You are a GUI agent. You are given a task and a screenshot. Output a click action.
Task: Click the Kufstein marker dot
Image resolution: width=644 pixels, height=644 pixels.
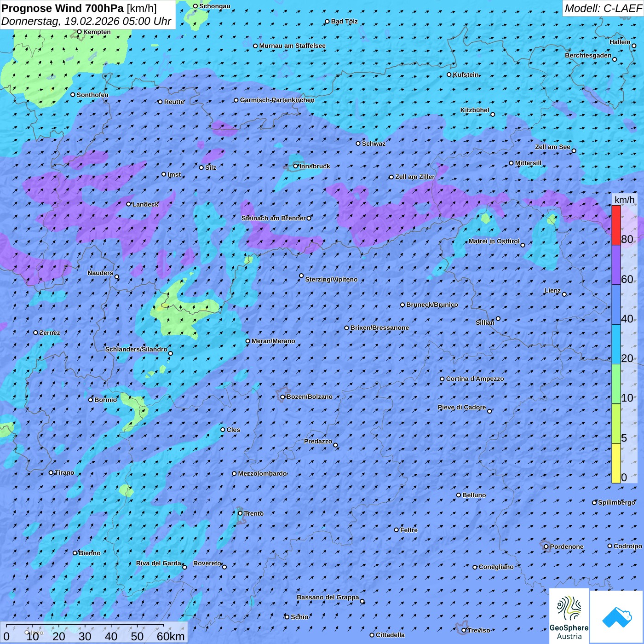[x=449, y=75]
